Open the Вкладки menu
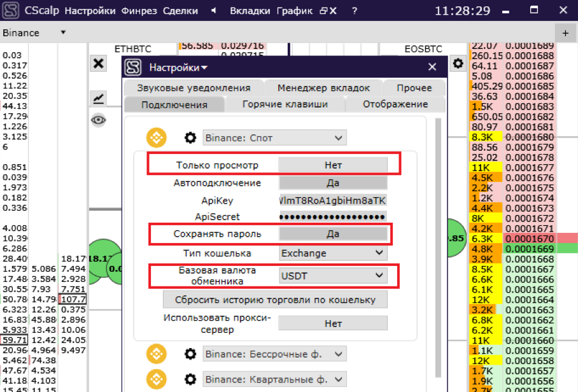The height and width of the screenshot is (392, 578). pos(250,11)
